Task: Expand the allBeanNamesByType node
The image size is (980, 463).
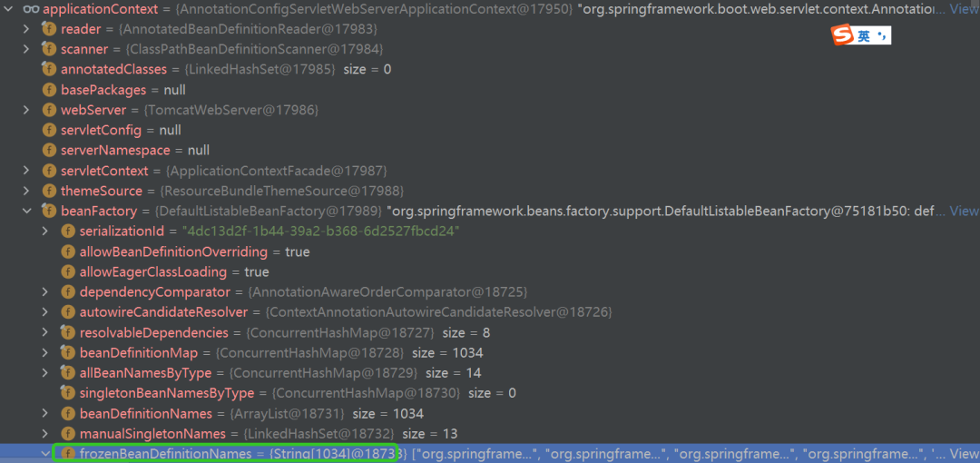Action: (x=45, y=373)
